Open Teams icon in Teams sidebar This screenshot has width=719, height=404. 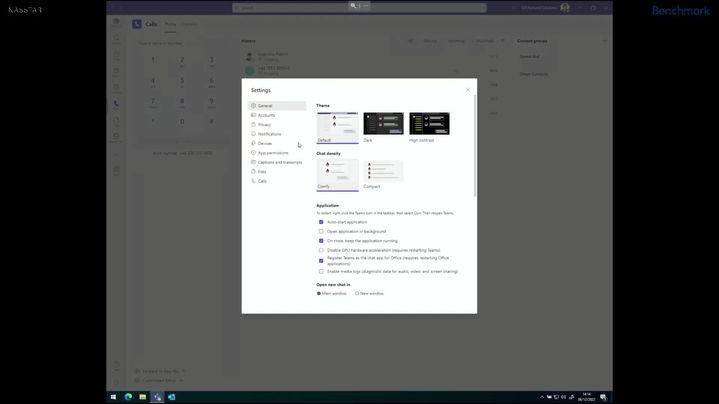(x=116, y=72)
